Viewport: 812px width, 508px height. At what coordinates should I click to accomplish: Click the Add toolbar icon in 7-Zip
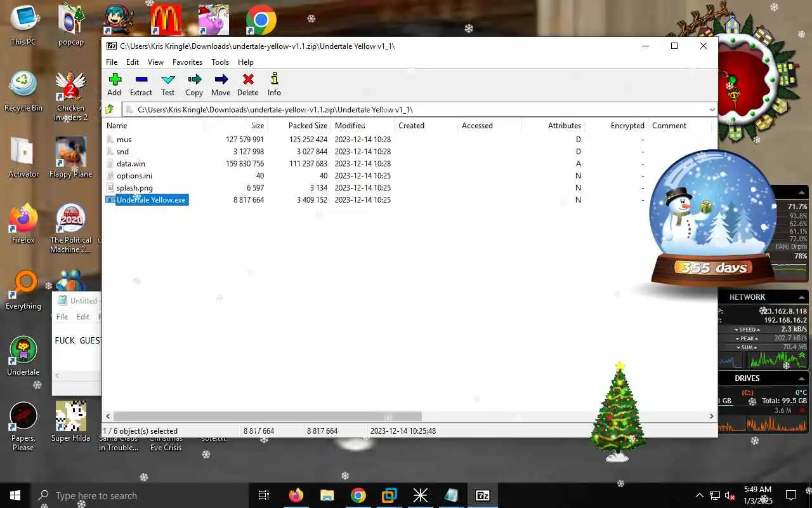[x=114, y=84]
